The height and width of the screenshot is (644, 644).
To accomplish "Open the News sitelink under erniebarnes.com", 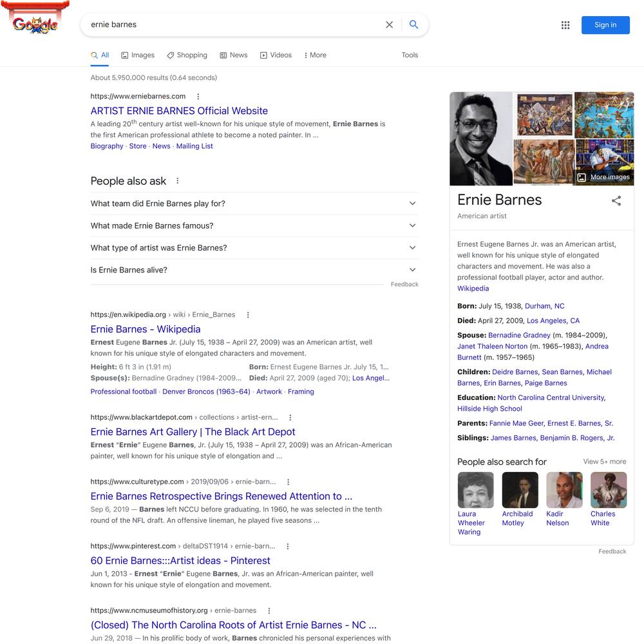I will tap(162, 146).
